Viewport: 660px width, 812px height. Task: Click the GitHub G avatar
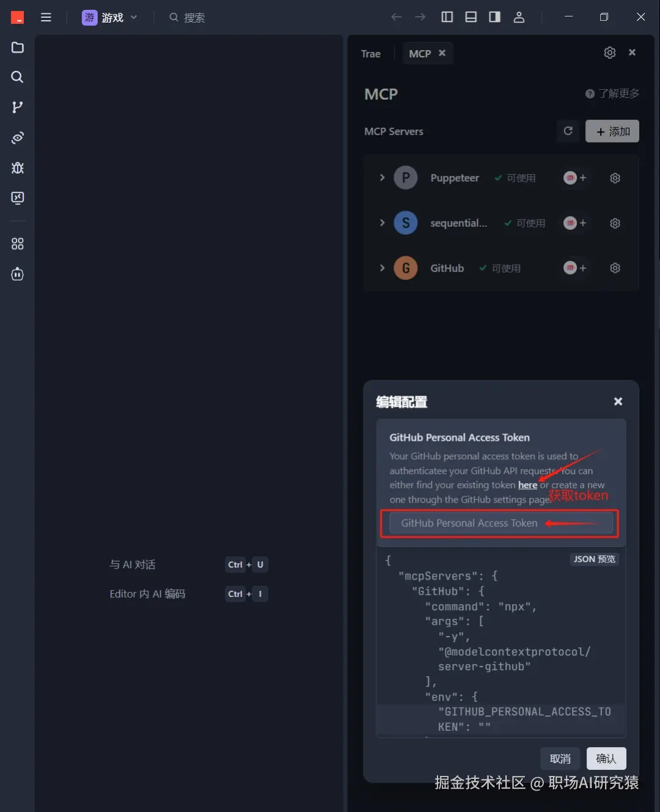[x=406, y=268]
